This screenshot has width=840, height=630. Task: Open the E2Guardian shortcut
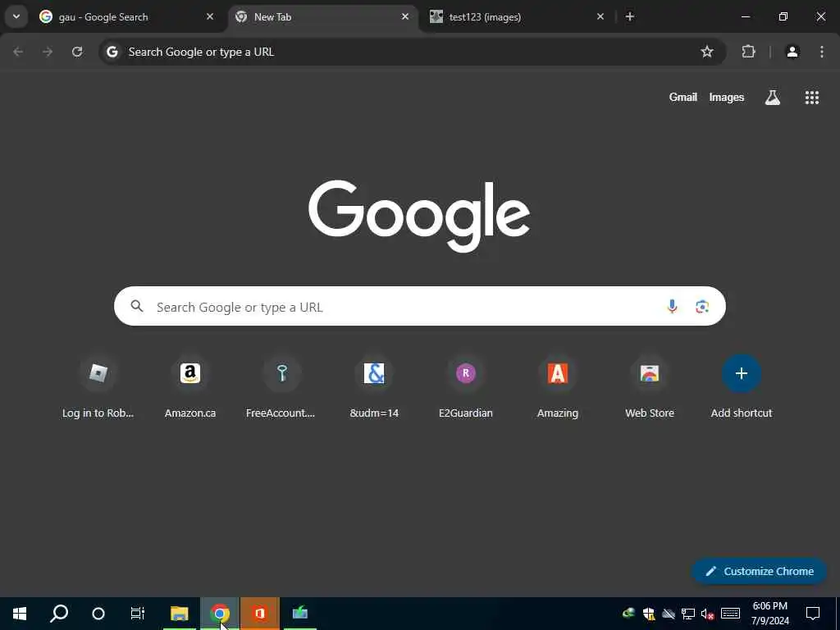pyautogui.click(x=466, y=388)
